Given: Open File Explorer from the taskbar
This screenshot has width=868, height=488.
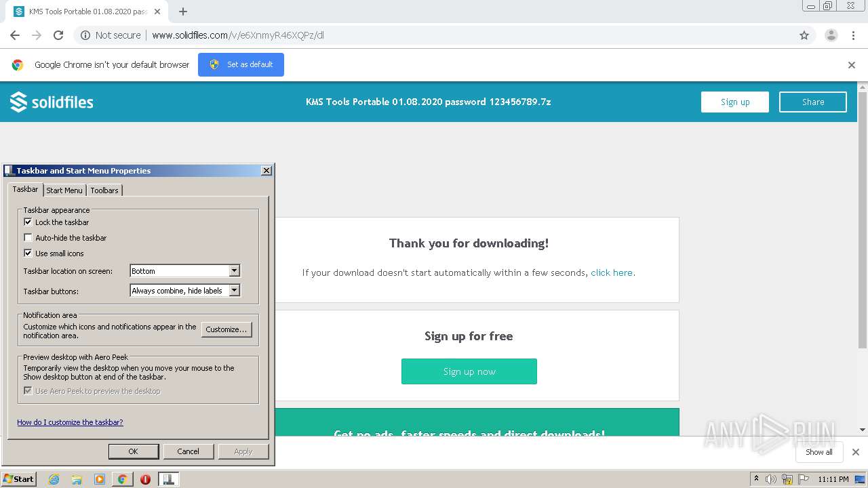Looking at the screenshot, I should coord(77,479).
